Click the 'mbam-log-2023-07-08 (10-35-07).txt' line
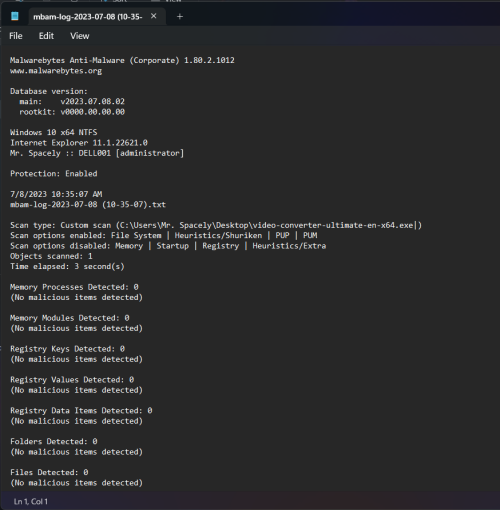 pos(88,204)
